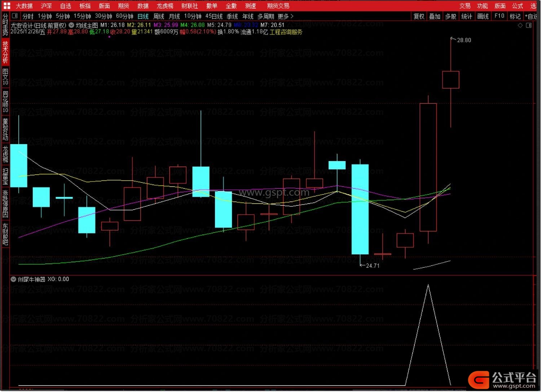Click the F10 company info button

pyautogui.click(x=499, y=16)
